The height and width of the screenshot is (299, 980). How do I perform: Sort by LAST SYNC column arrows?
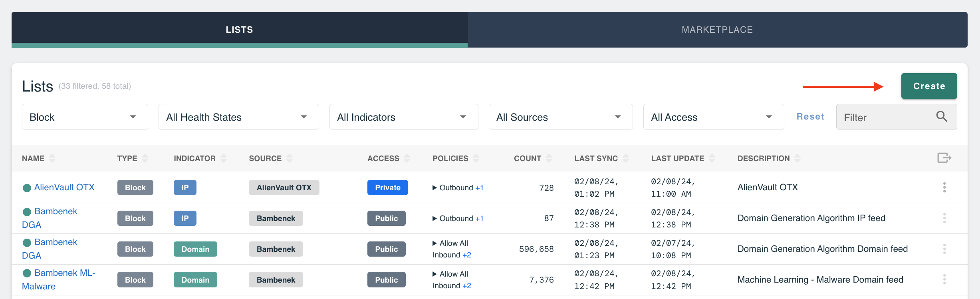point(625,158)
